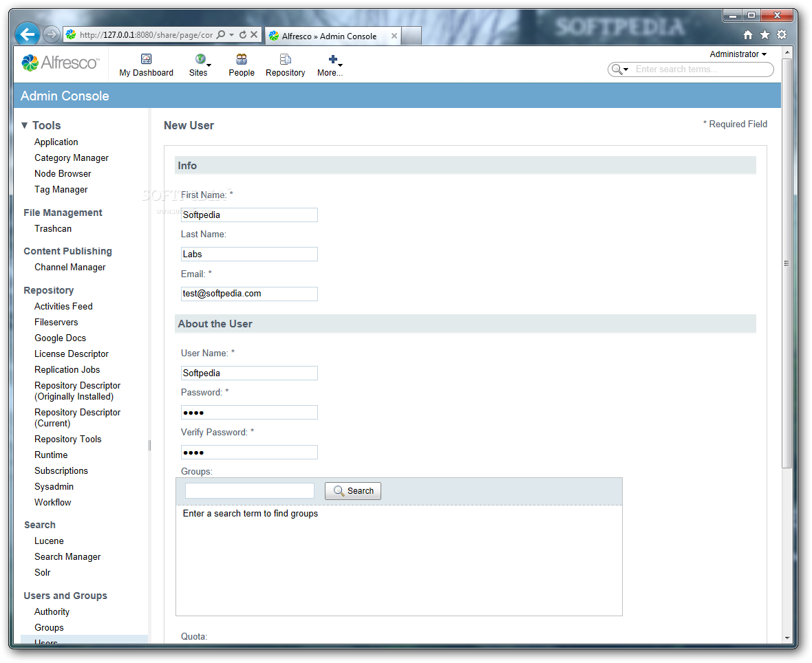Click the stop loading X icon in address bar
812x663 pixels.
pyautogui.click(x=254, y=34)
